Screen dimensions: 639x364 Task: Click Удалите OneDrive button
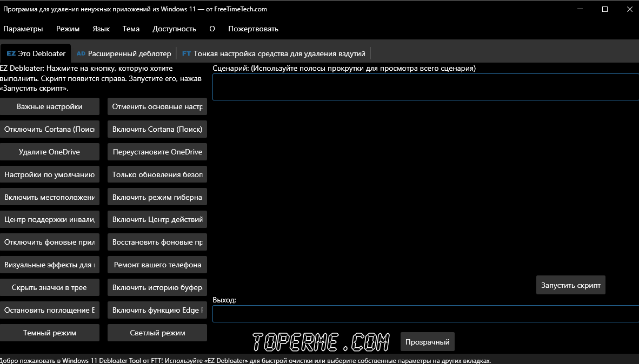pyautogui.click(x=50, y=152)
